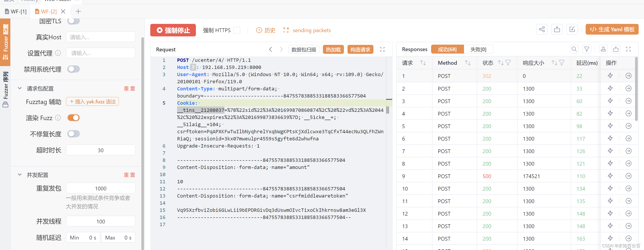This screenshot has height=250, width=644.
Task: Click lightning icon for row 9 with status 500
Action: click(610, 176)
